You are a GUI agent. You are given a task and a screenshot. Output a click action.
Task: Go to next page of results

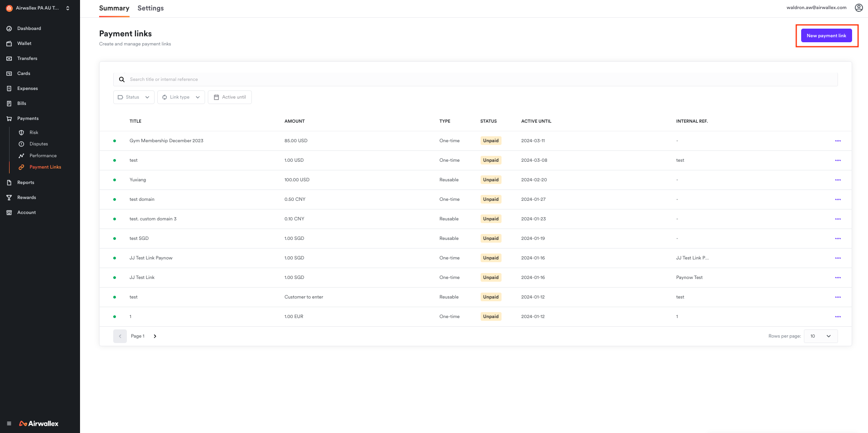[155, 336]
